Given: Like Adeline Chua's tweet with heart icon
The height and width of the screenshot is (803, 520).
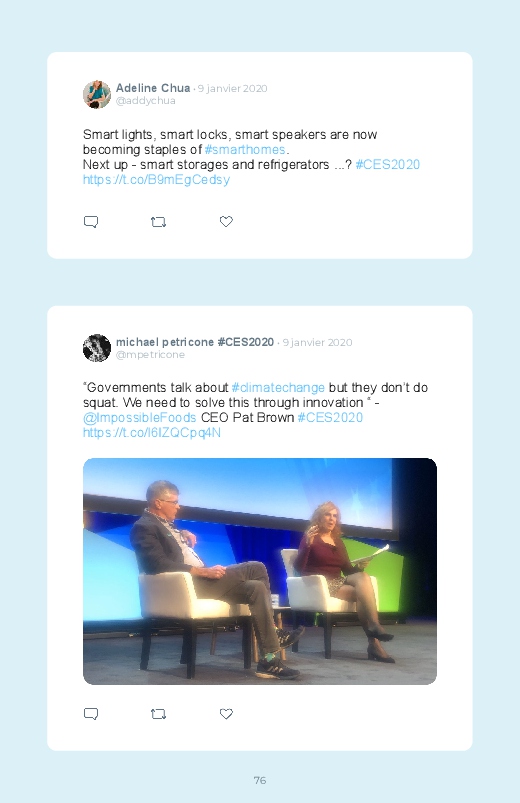Looking at the screenshot, I should tap(226, 221).
